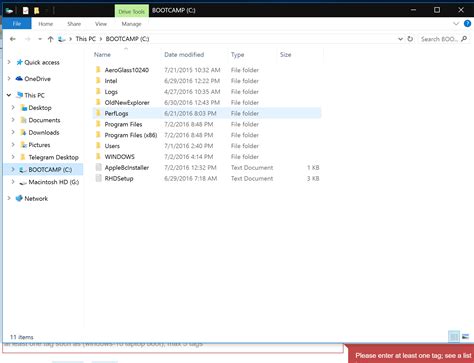Image resolution: width=474 pixels, height=363 pixels.
Task: Open Explorer Help via question mark icon
Action: (x=467, y=23)
